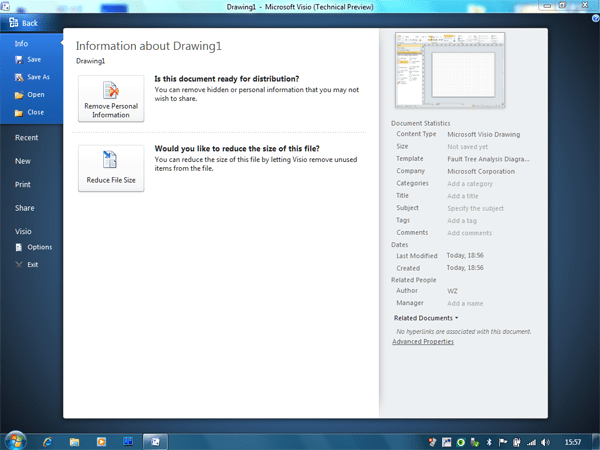Expand the Related Documents dropdown

click(x=426, y=318)
